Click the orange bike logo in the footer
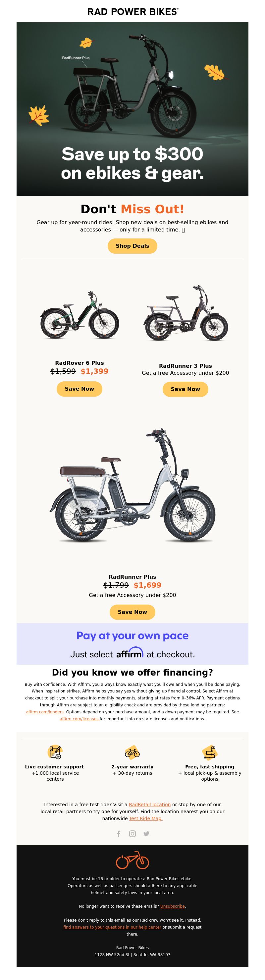Viewport: 265px width, 980px height. [x=132, y=861]
